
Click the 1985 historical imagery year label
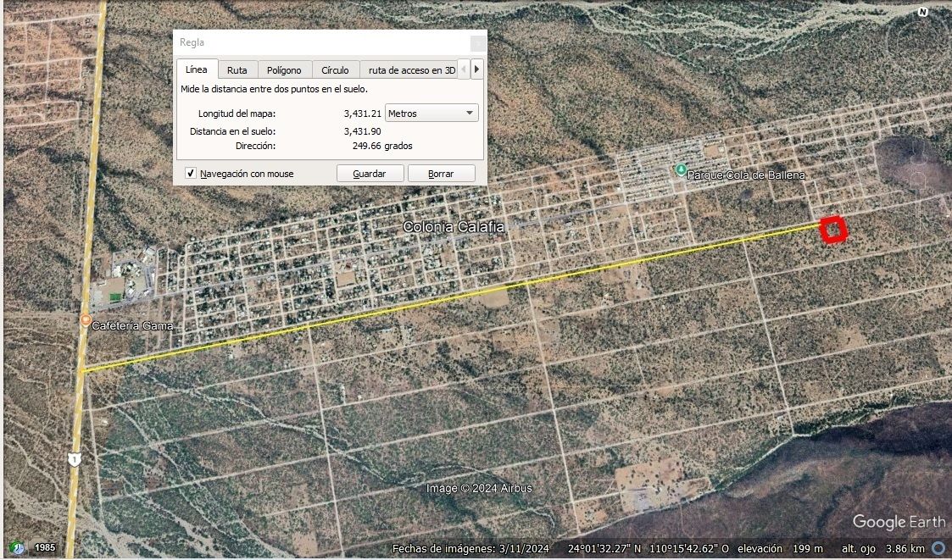[45, 547]
